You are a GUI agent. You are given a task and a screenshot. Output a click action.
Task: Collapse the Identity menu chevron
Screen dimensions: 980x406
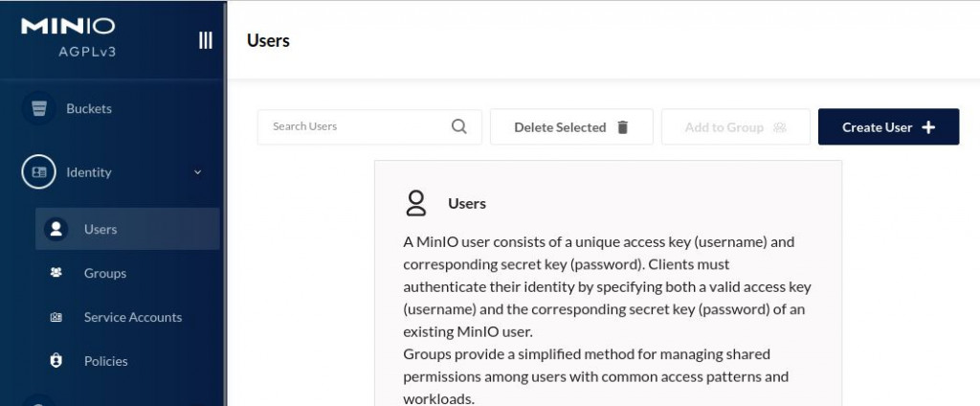[198, 172]
